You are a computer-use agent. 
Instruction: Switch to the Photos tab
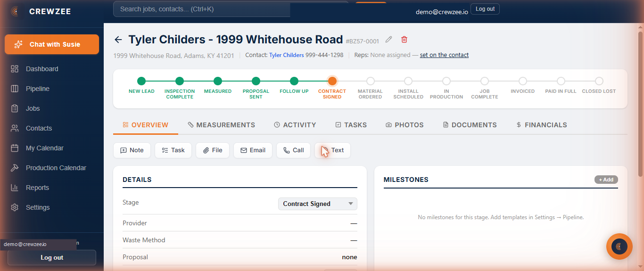pyautogui.click(x=405, y=125)
